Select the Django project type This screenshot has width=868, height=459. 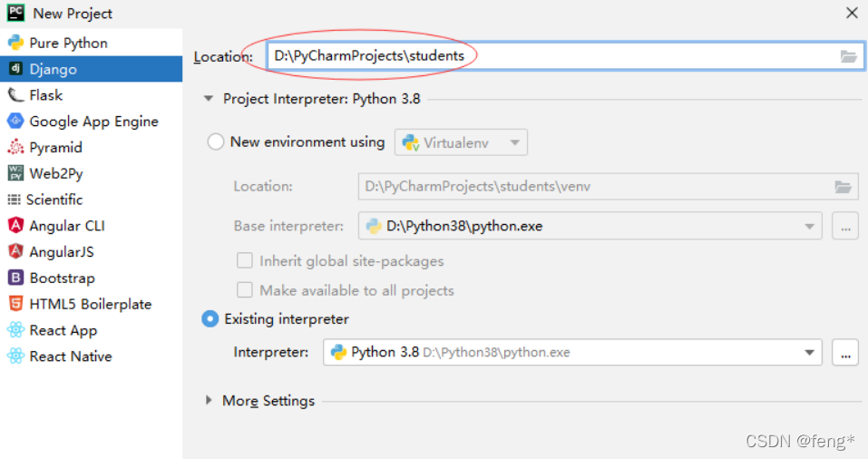(x=91, y=69)
